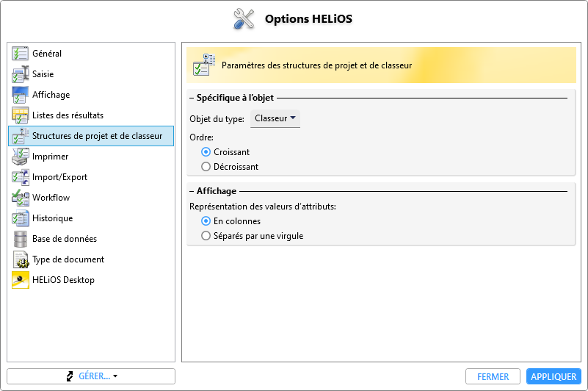Click the HELiOS Desktop yellow icon
The width and height of the screenshot is (588, 391).
click(21, 280)
